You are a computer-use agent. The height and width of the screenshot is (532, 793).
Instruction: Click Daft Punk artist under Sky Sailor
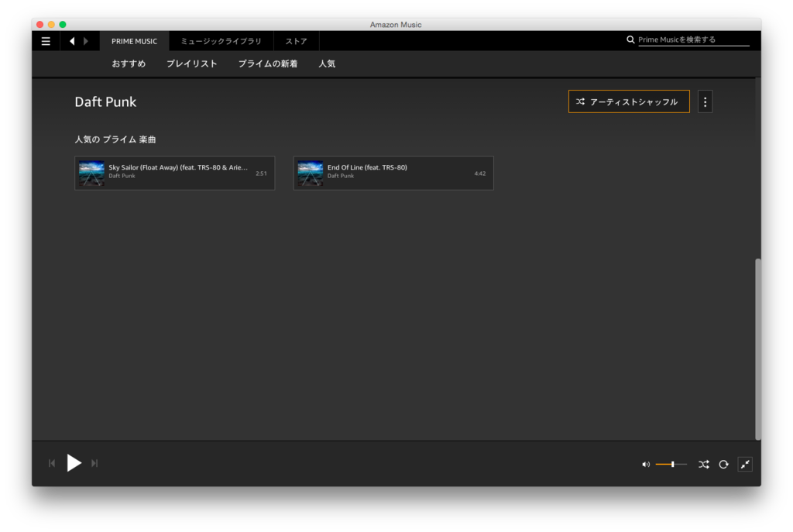coord(122,176)
